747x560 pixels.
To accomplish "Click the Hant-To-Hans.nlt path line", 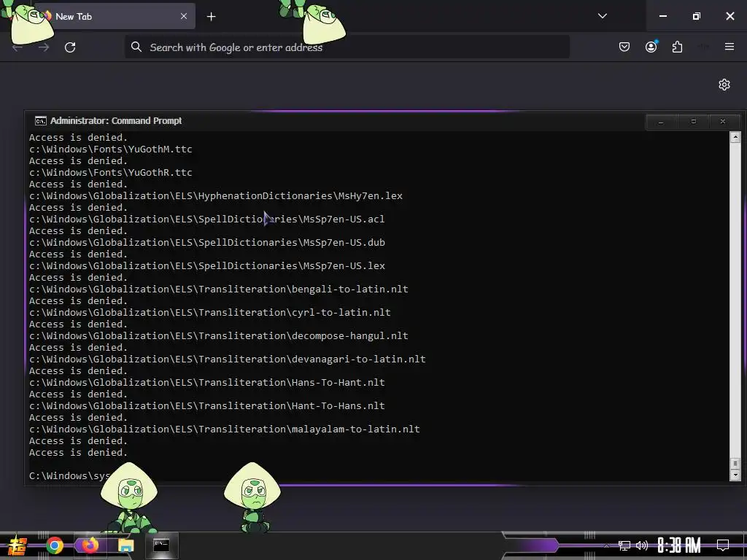I will click(206, 405).
